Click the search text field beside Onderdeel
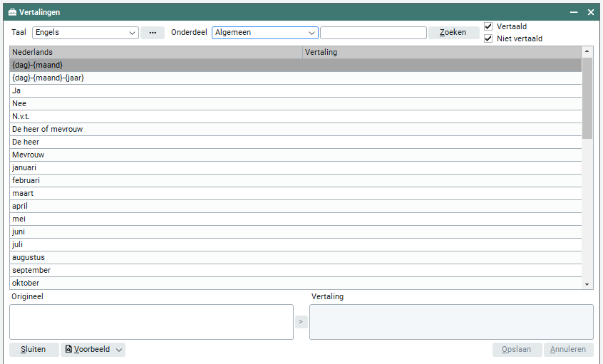This screenshot has height=364, width=603. (373, 33)
